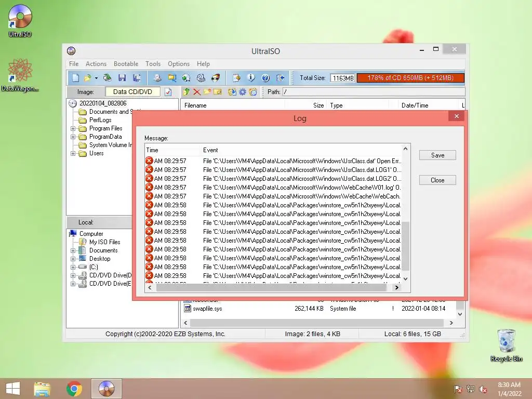Expand the CD/DVD Drive(D tree node
This screenshot has height=399, width=532.
[73, 275]
